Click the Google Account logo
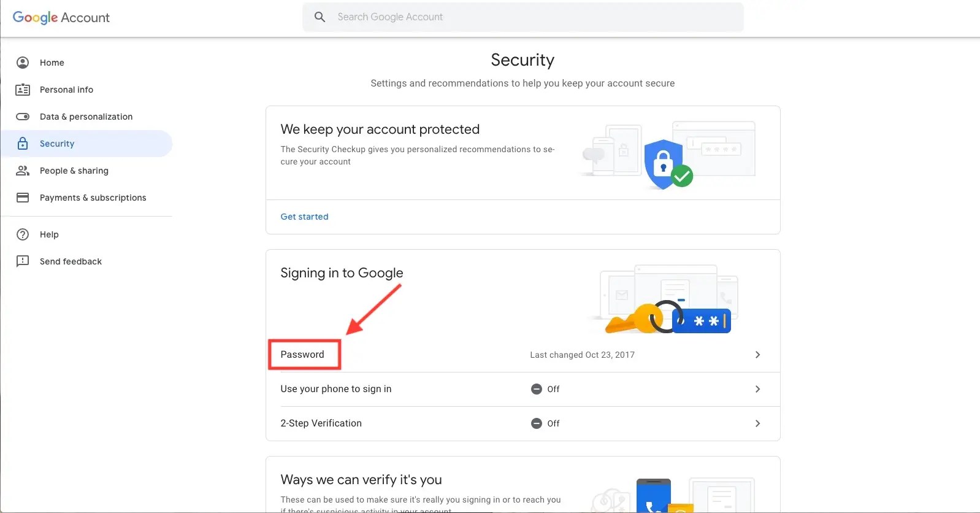Image resolution: width=980 pixels, height=513 pixels. 61,17
